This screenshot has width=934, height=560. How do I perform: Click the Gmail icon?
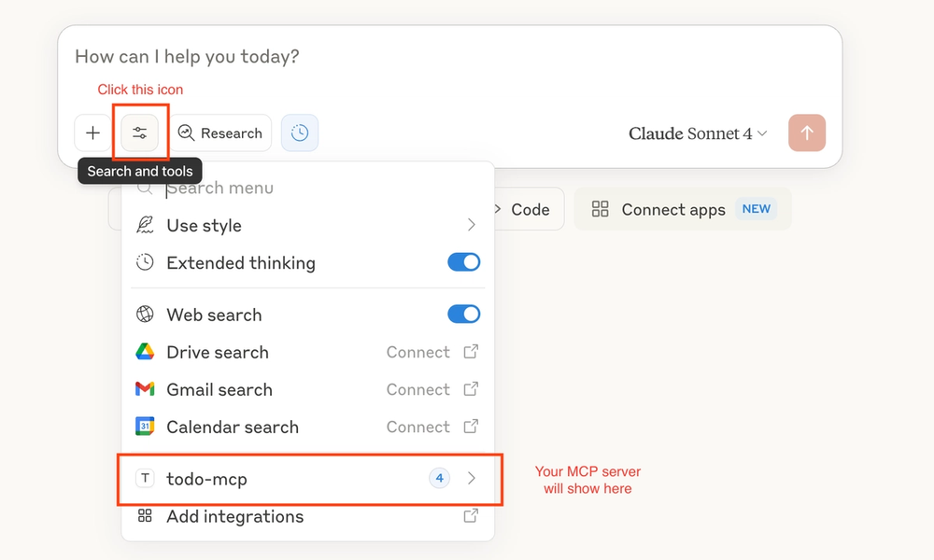coord(145,389)
